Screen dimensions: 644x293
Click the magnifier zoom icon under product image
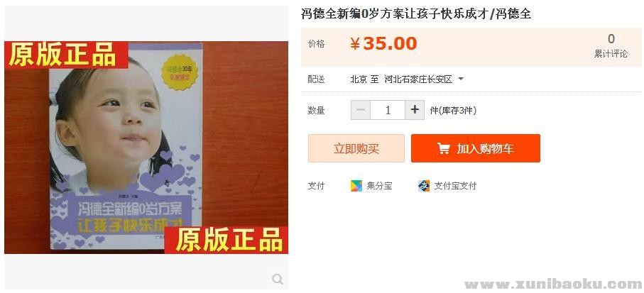tap(278, 280)
